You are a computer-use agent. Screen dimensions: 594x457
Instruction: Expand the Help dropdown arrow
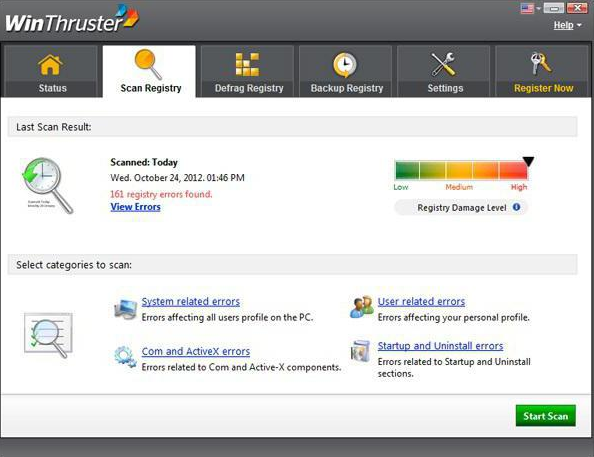(x=579, y=25)
